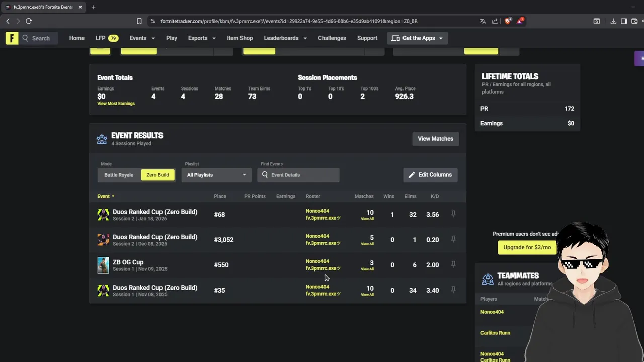
Task: Click the Jan 18 Duos Ranked Cup thumbnail
Action: tap(103, 215)
